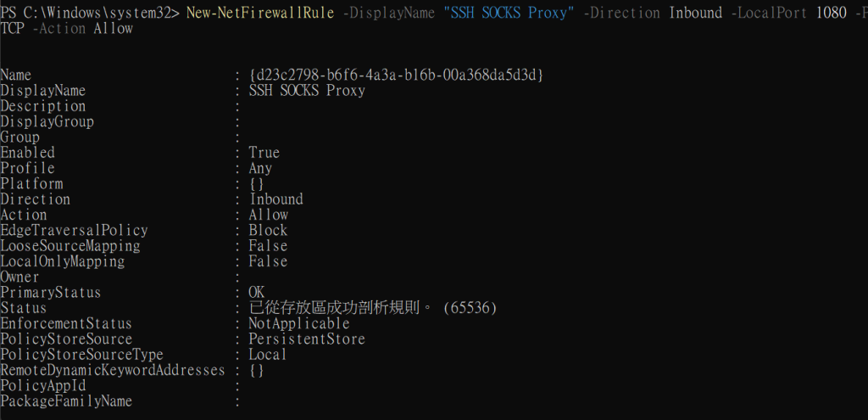The height and width of the screenshot is (420, 868).
Task: Click the "SSH SOCKS Proxy" quoted string
Action: click(x=509, y=12)
